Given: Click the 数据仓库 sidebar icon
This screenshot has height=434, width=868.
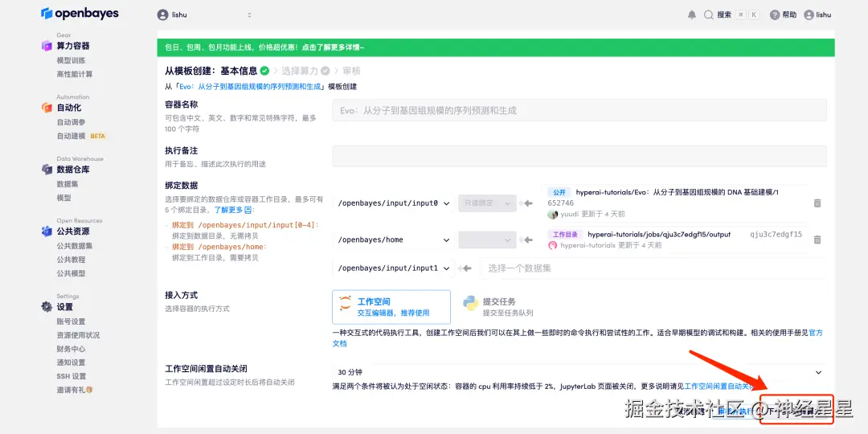Looking at the screenshot, I should 47,170.
